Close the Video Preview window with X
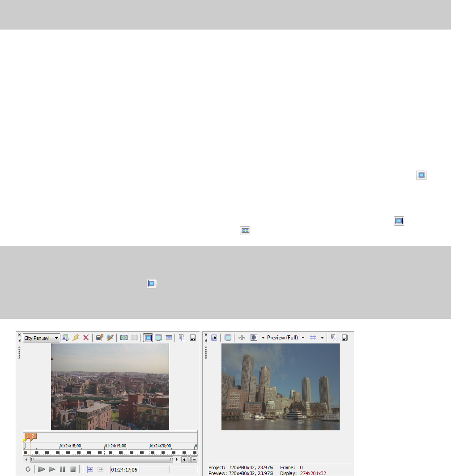Viewport: 451px width, 476px height. click(x=206, y=335)
